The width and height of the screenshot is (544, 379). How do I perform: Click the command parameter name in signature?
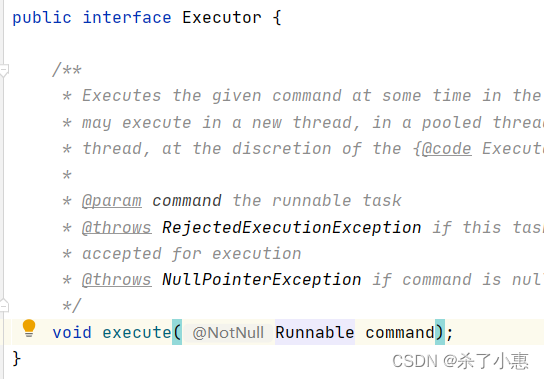coord(400,332)
